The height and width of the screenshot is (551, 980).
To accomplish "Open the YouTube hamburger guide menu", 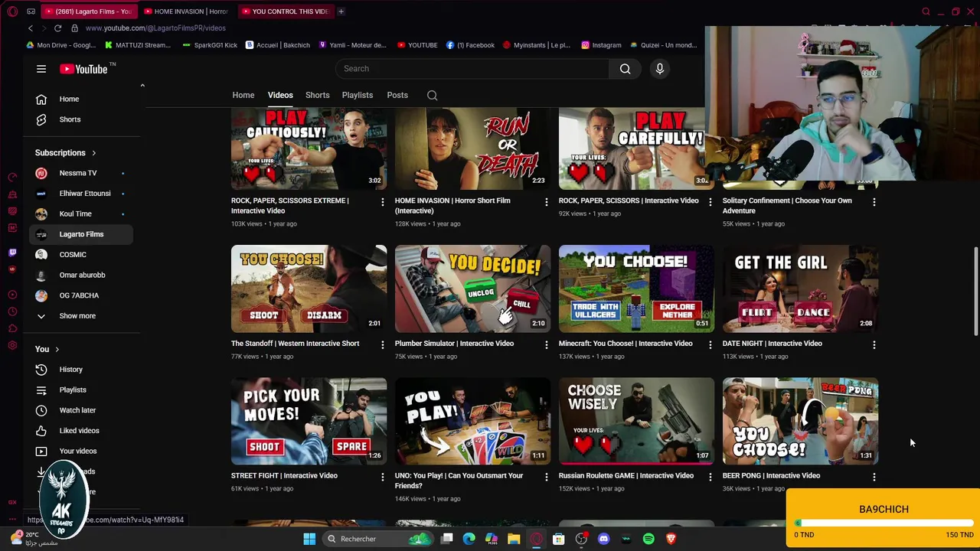I will (41, 69).
